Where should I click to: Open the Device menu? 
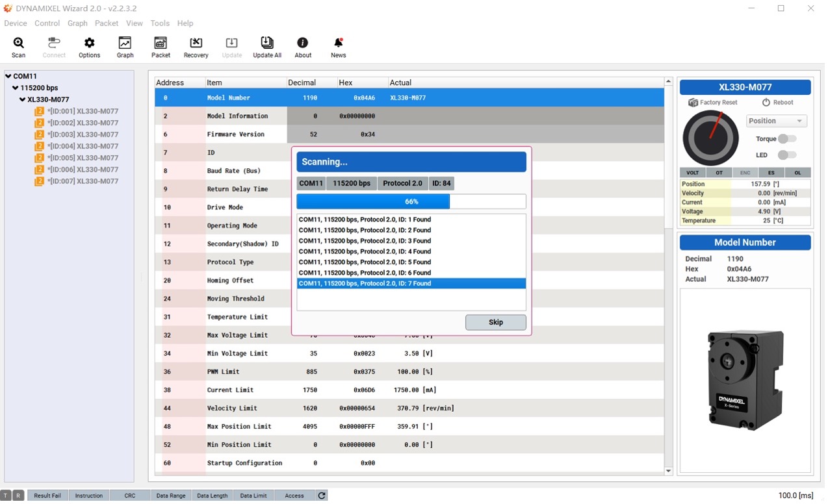16,23
